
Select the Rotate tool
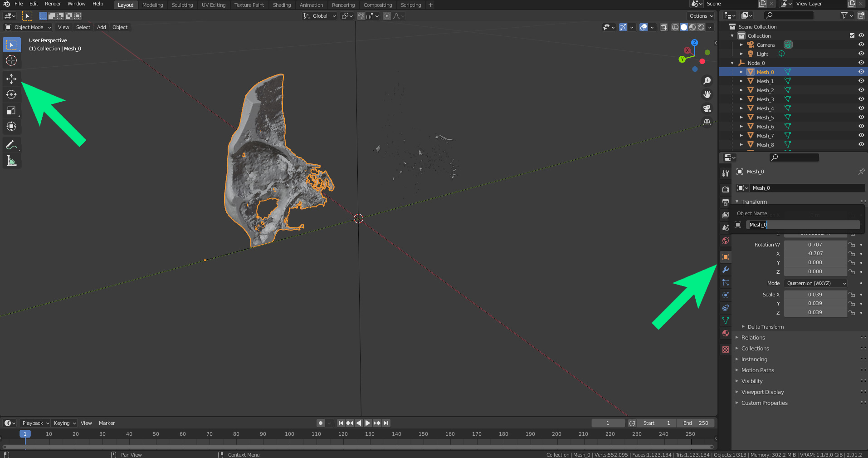tap(11, 95)
